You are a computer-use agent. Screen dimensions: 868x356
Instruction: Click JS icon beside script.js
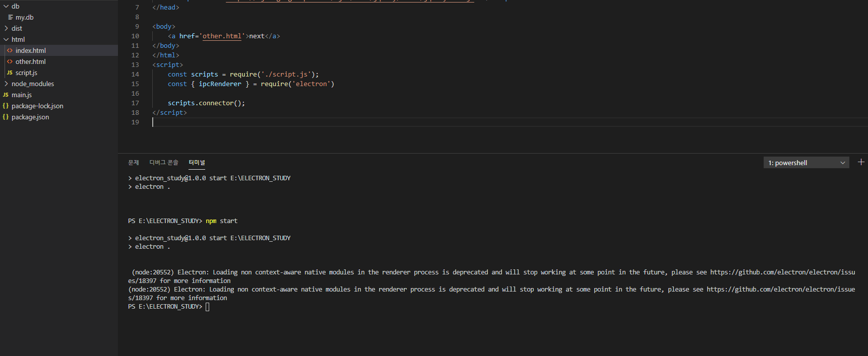point(10,73)
